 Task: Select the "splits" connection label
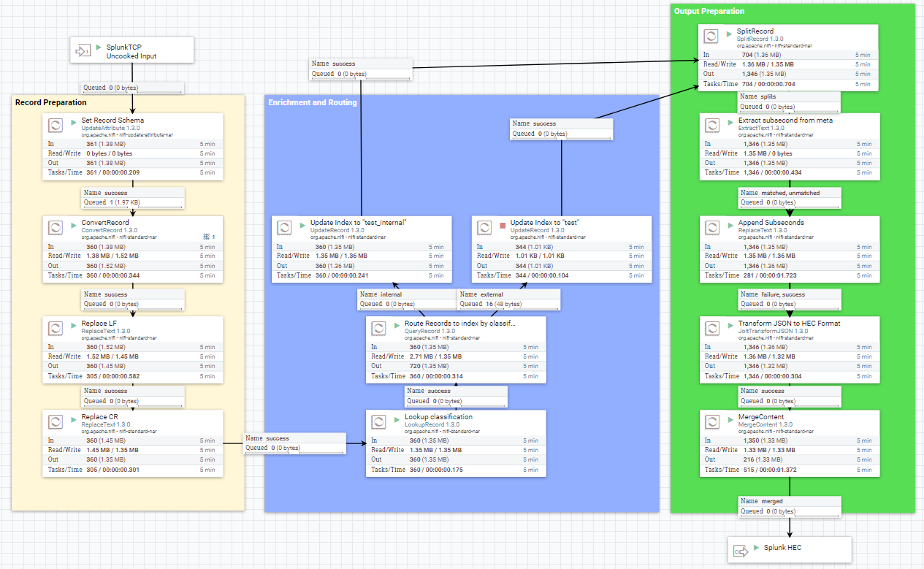(x=789, y=101)
